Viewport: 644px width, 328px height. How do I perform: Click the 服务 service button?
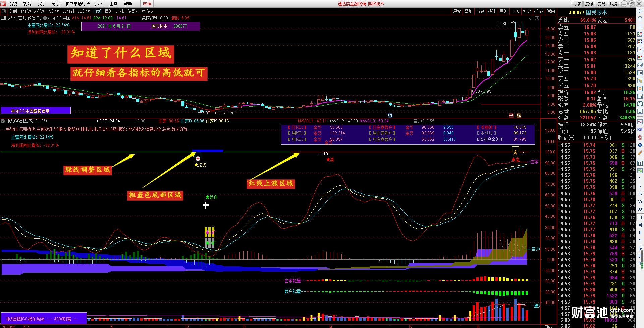pyautogui.click(x=614, y=4)
